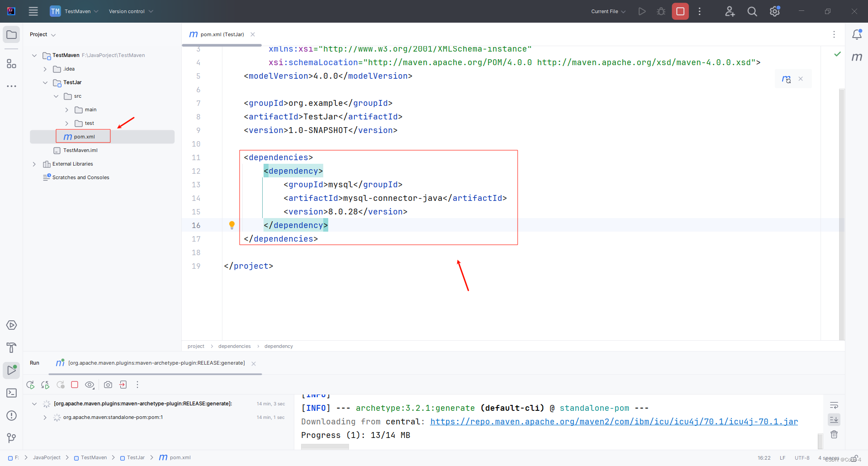This screenshot has height=466, width=868.
Task: Click UTF-8 encoding in status bar
Action: pos(802,458)
